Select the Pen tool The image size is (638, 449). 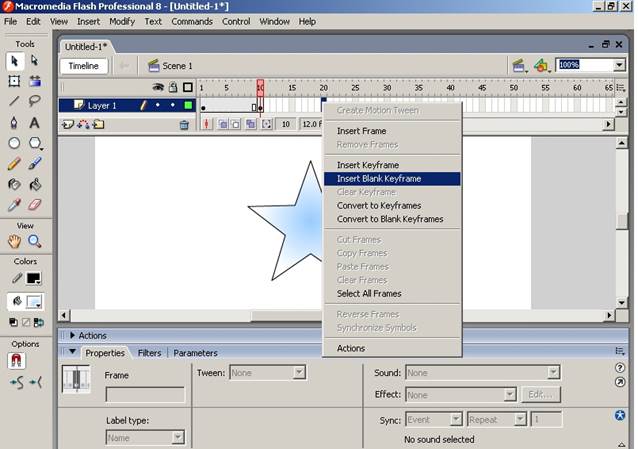14,123
